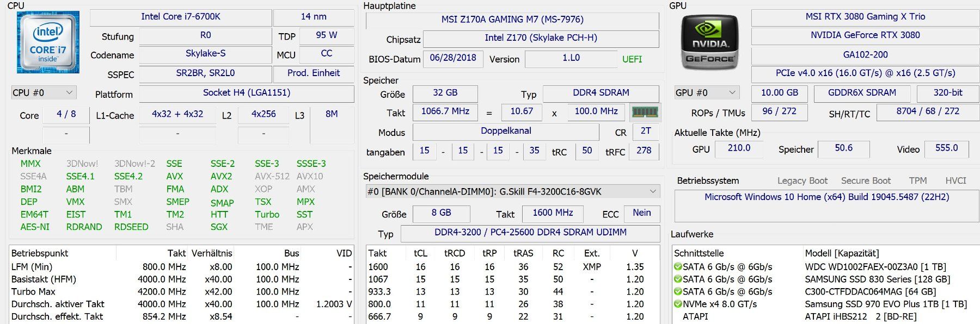Click the Microsoft Windows 10 Home OS field
The image size is (980, 324).
[x=826, y=205]
